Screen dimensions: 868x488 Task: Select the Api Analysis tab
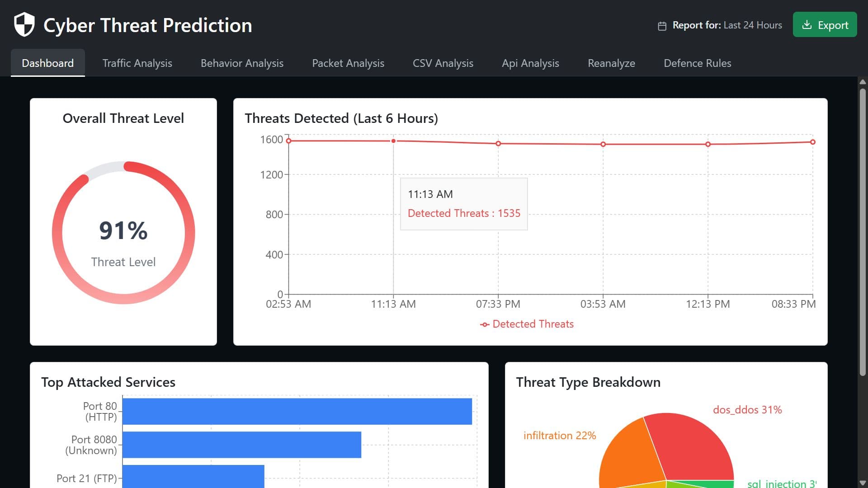point(530,63)
